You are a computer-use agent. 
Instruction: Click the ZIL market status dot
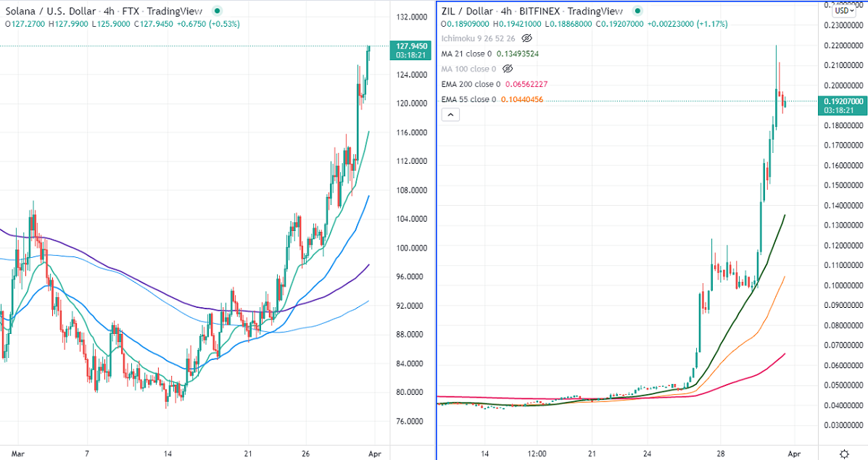pyautogui.click(x=637, y=12)
